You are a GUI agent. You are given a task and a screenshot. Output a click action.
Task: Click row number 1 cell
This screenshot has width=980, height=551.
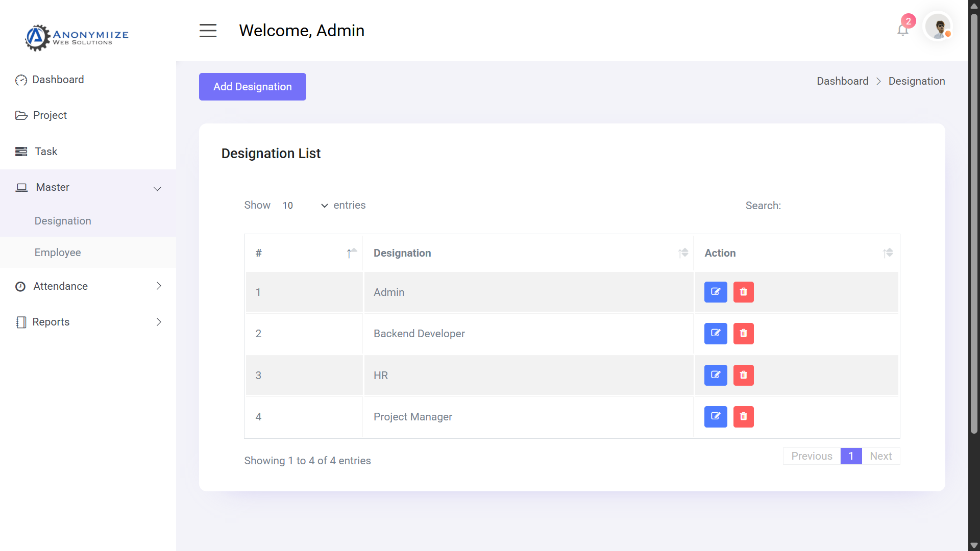pos(304,292)
